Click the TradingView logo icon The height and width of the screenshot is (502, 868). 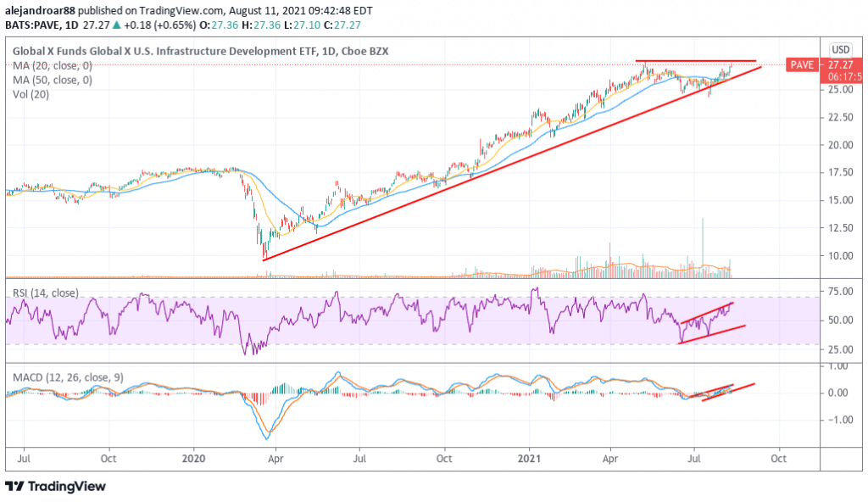click(15, 487)
